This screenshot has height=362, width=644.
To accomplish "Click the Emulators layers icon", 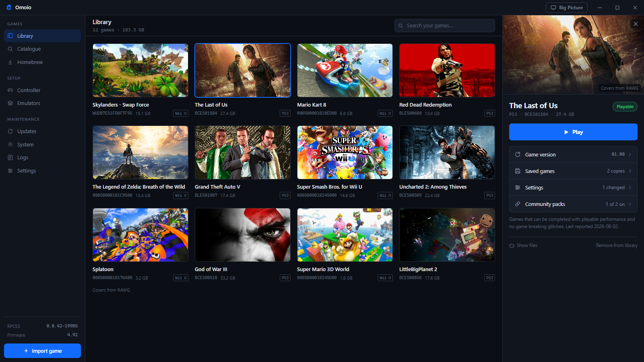I will tap(10, 103).
